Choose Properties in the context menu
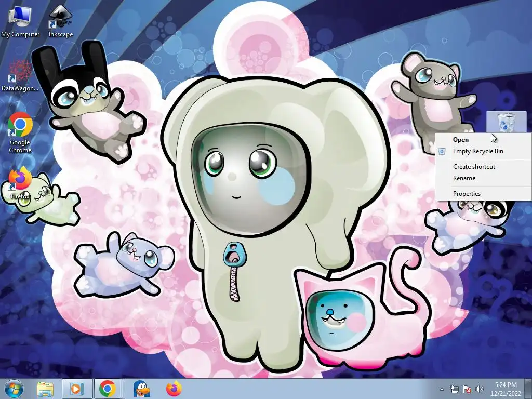This screenshot has height=399, width=532. click(483, 194)
